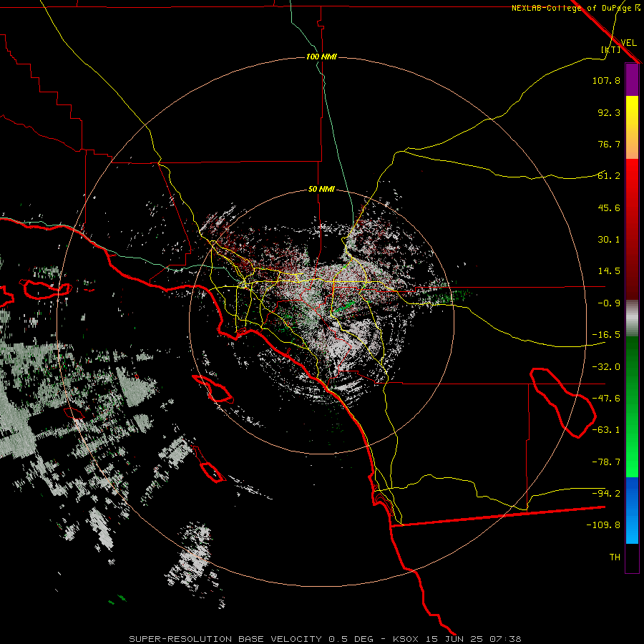Click the 76.7 legend value

(609, 144)
